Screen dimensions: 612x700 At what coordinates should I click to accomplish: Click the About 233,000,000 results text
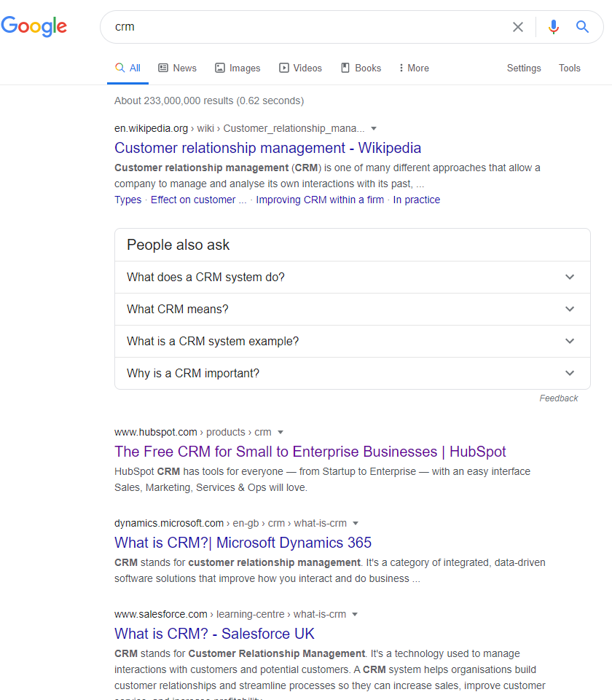[x=209, y=101]
